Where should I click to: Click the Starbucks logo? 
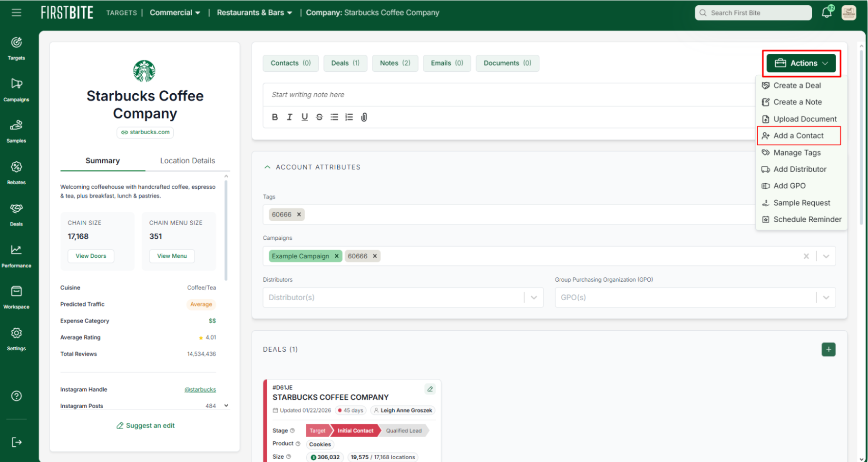pyautogui.click(x=144, y=71)
